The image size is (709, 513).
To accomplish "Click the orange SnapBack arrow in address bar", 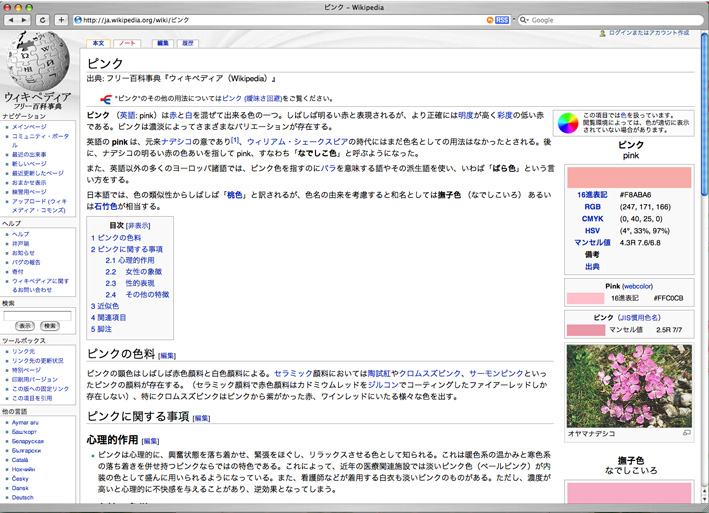I will pos(490,20).
